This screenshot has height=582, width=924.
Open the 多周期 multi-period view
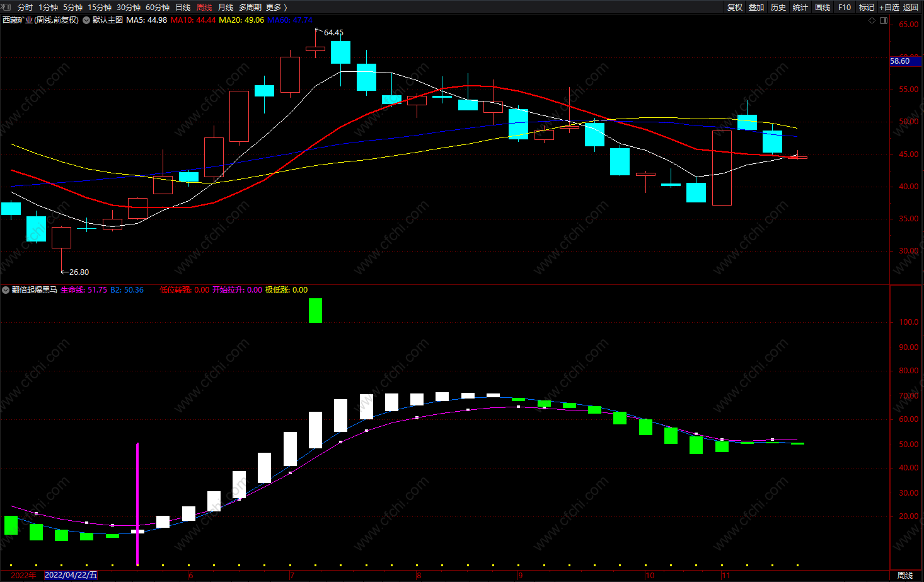click(250, 8)
